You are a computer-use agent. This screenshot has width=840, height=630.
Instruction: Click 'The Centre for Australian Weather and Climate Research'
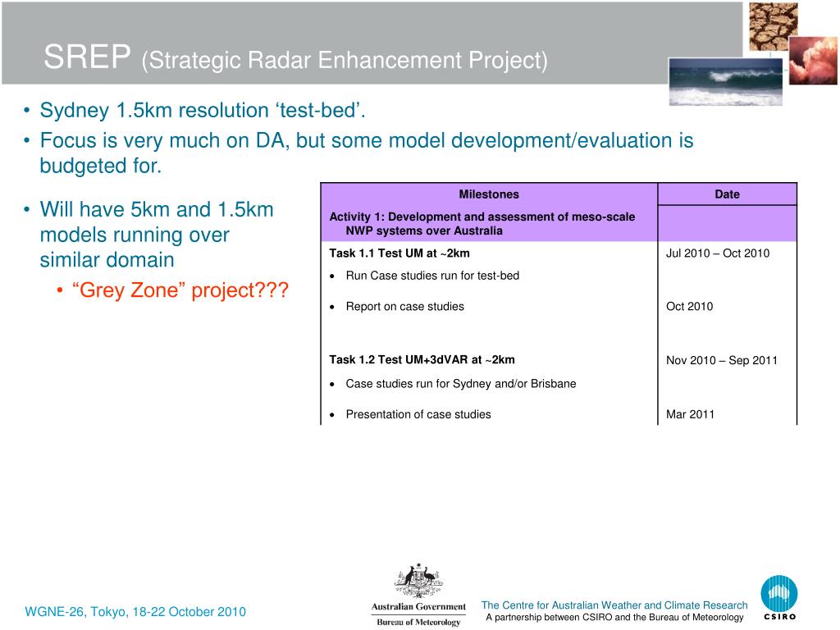click(x=614, y=605)
